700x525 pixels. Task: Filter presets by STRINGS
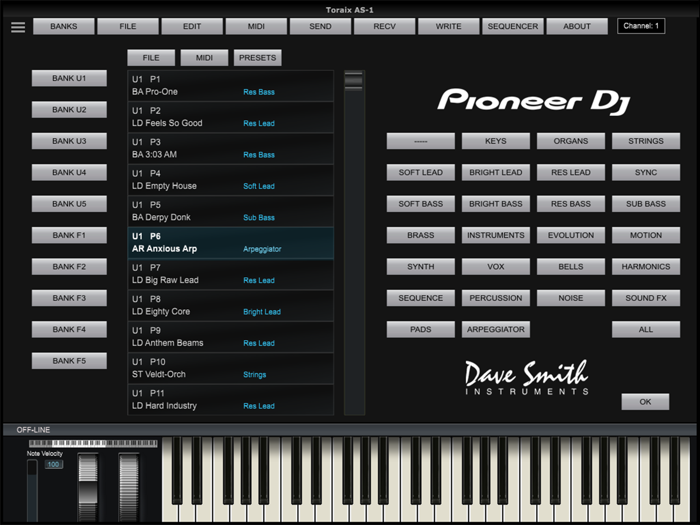point(646,141)
